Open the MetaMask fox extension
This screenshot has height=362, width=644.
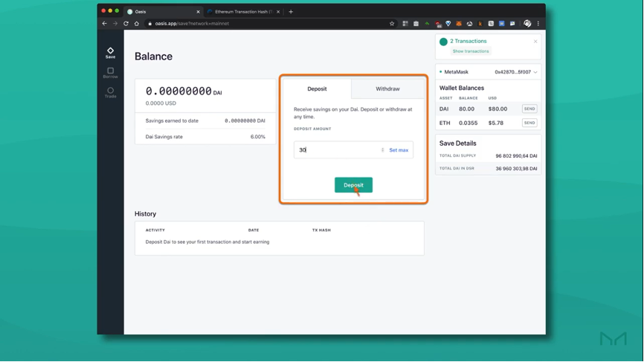[459, 24]
